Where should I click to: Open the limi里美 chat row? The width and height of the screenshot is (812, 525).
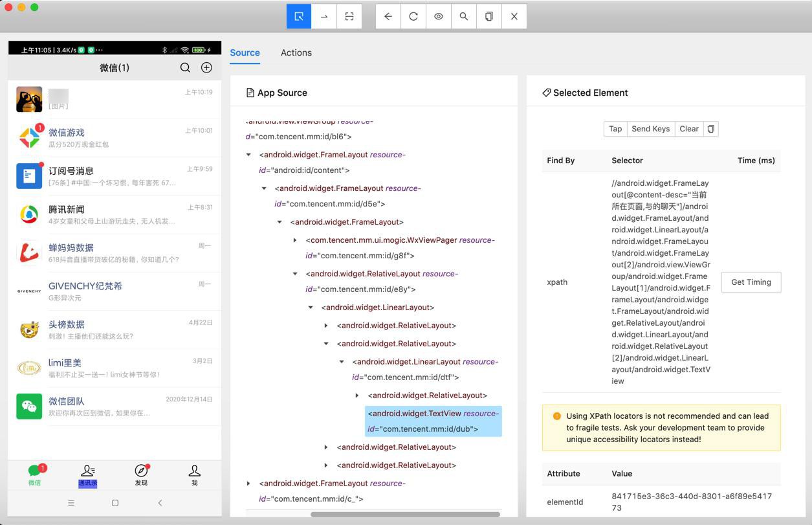coord(115,367)
